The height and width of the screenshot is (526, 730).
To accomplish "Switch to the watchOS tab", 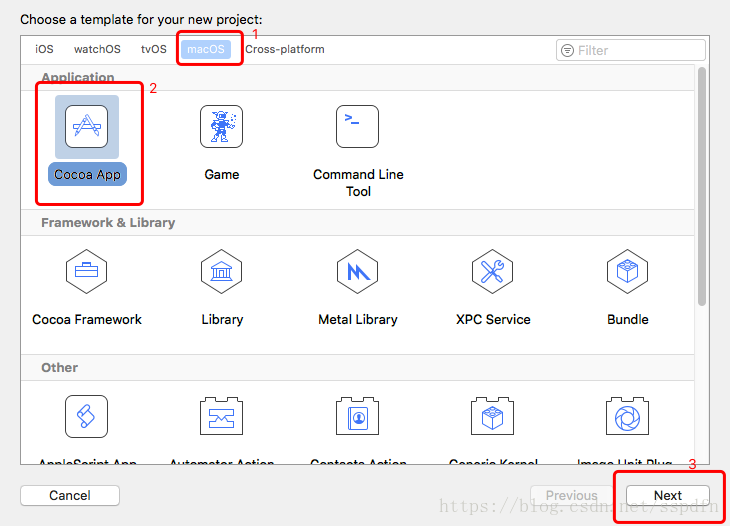I will [97, 49].
